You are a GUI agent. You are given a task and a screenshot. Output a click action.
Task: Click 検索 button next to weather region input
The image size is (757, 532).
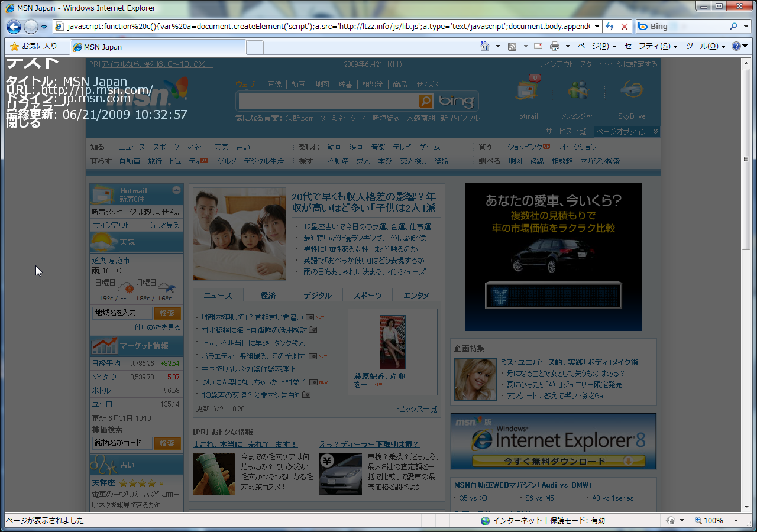coord(167,313)
